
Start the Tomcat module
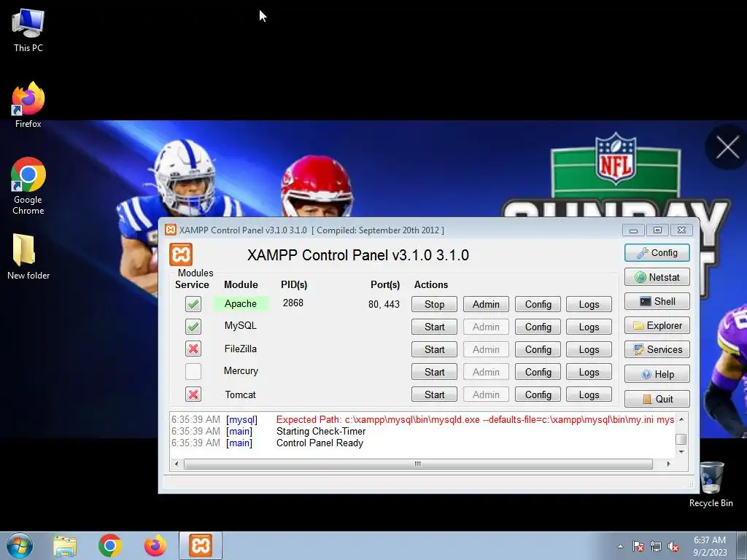point(434,394)
